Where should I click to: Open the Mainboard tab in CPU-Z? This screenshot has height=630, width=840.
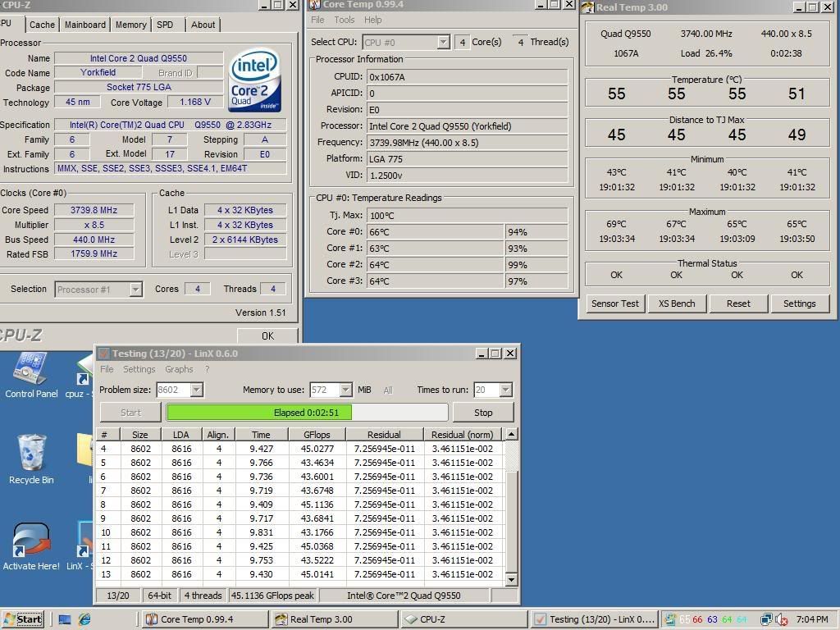coord(84,25)
